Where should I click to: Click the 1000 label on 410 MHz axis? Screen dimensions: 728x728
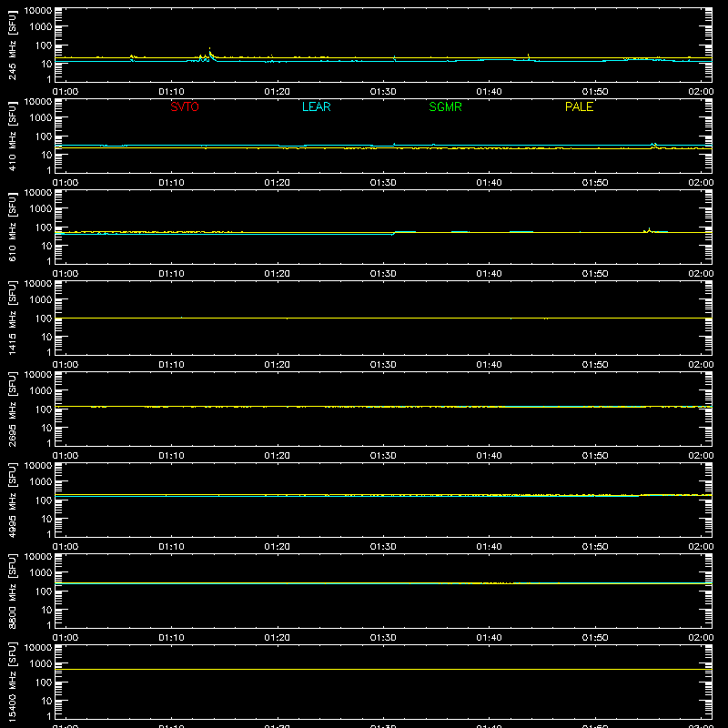pyautogui.click(x=41, y=117)
